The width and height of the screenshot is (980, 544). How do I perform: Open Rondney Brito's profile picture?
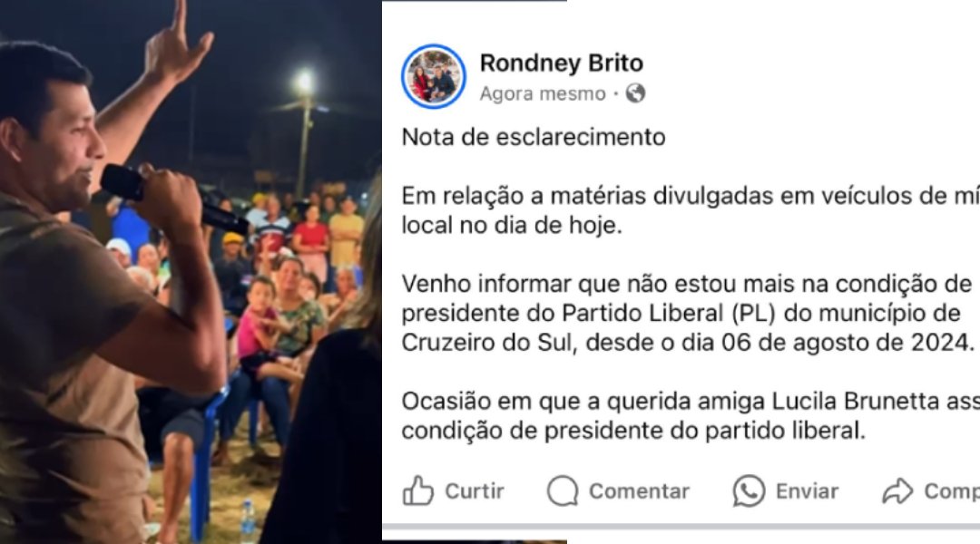(x=433, y=77)
